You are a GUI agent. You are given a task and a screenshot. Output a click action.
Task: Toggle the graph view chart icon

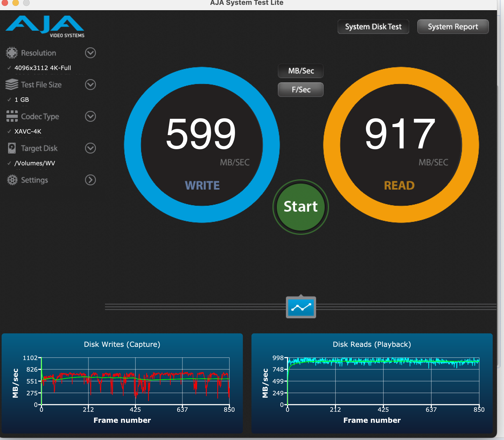click(x=301, y=307)
